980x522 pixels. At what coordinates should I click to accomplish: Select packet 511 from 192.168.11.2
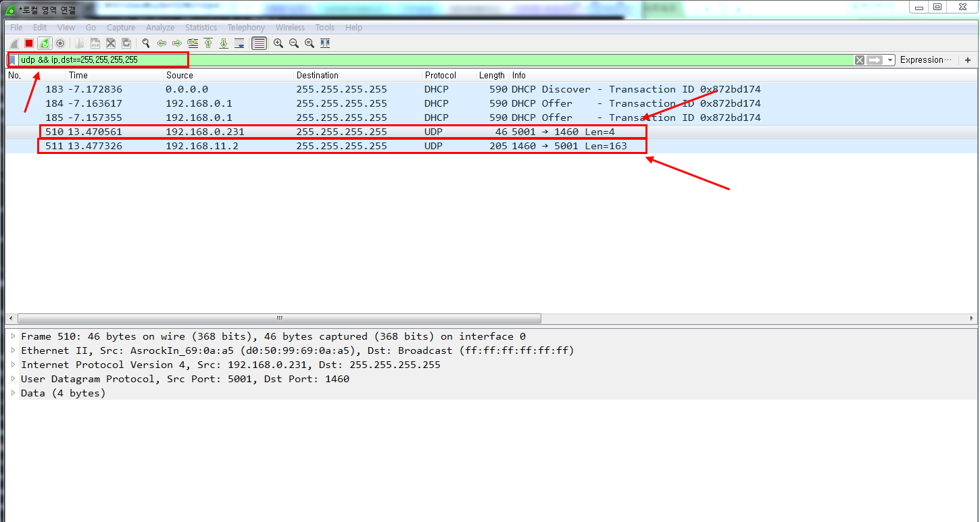(490, 146)
